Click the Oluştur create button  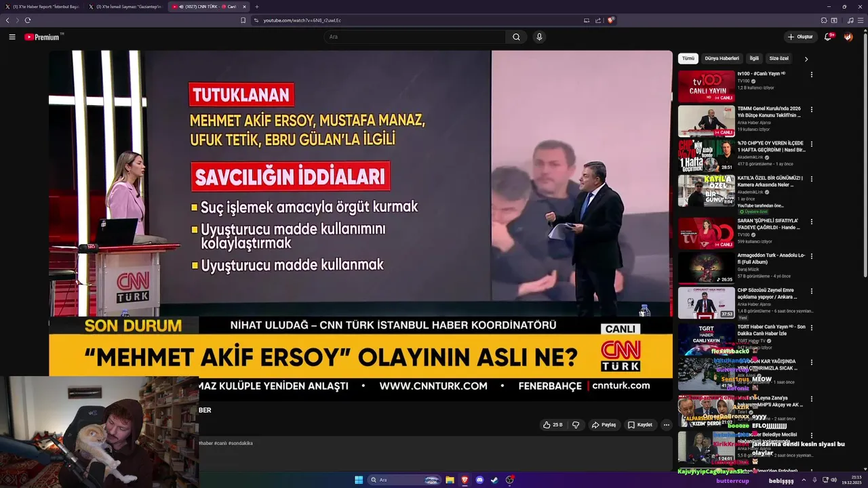point(800,37)
